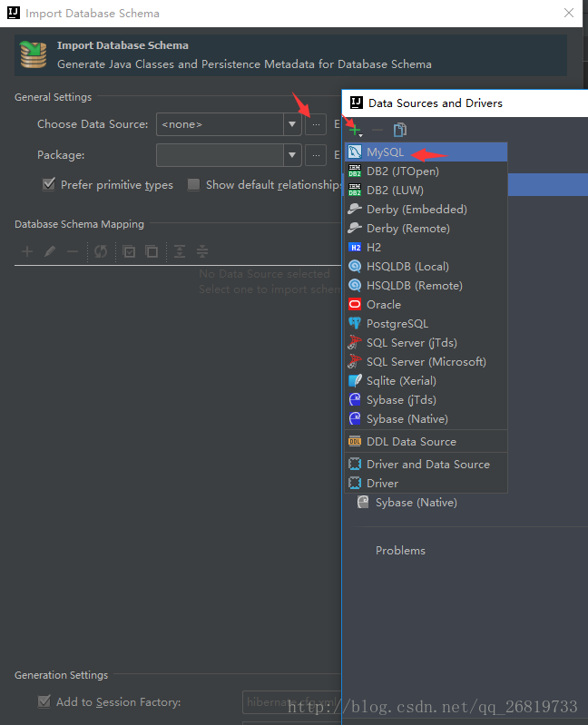Image resolution: width=588 pixels, height=725 pixels.
Task: Click the collapse all icon
Action: 202,251
